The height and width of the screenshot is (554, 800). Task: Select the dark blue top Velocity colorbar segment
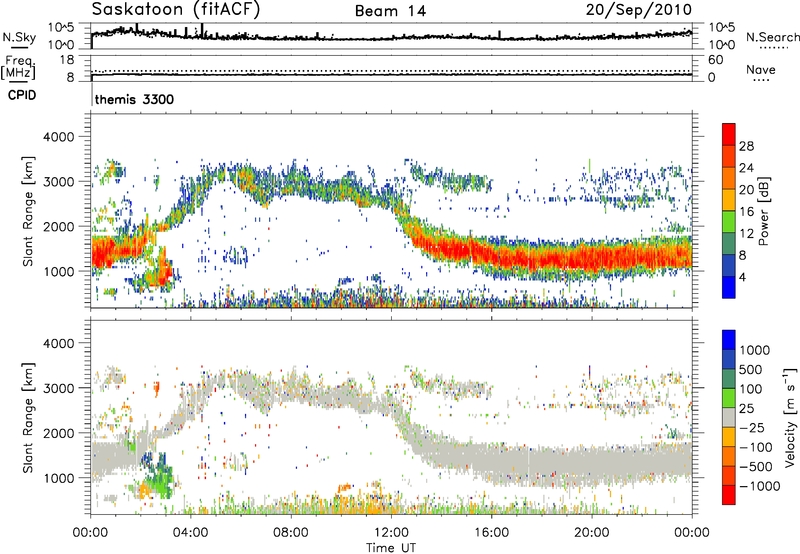pyautogui.click(x=729, y=340)
